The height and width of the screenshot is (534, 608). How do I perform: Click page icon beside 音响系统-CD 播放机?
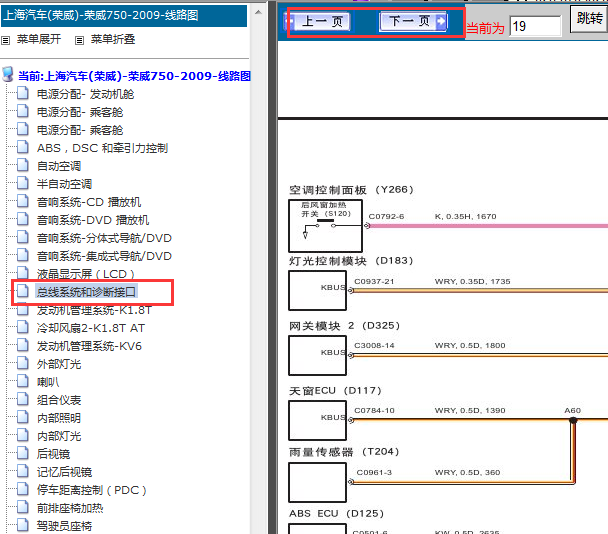(x=23, y=201)
